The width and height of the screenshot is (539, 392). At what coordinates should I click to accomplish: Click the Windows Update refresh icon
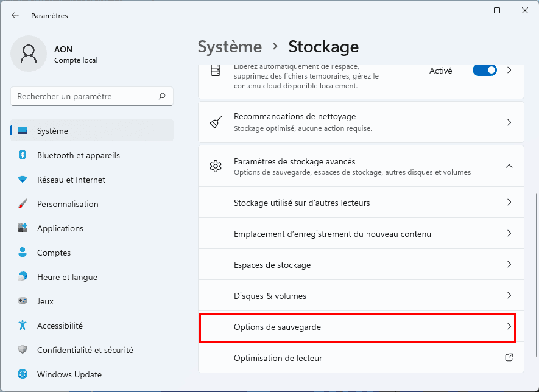23,374
